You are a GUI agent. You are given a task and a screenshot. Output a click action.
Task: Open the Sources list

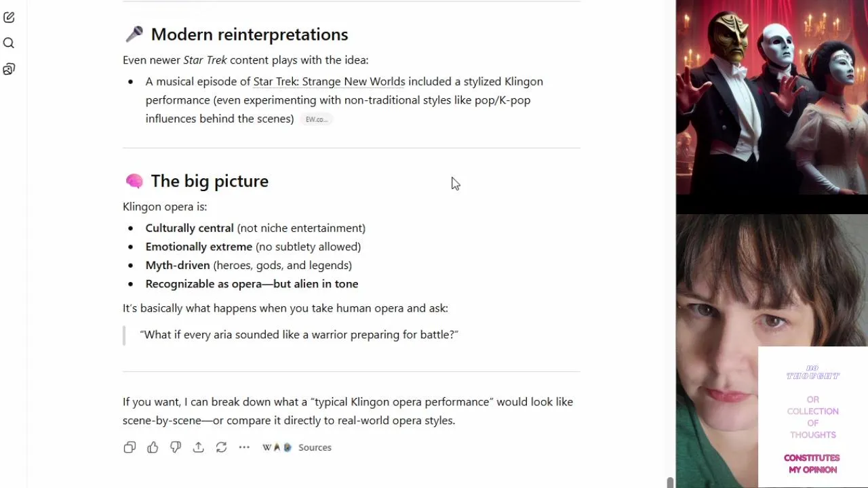point(315,447)
